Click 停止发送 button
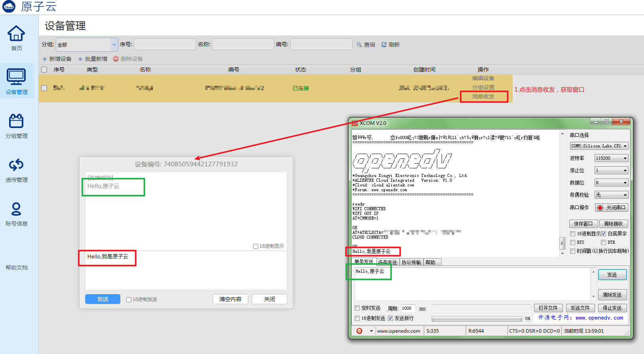Screen dimensions: 644x354 point(612,308)
